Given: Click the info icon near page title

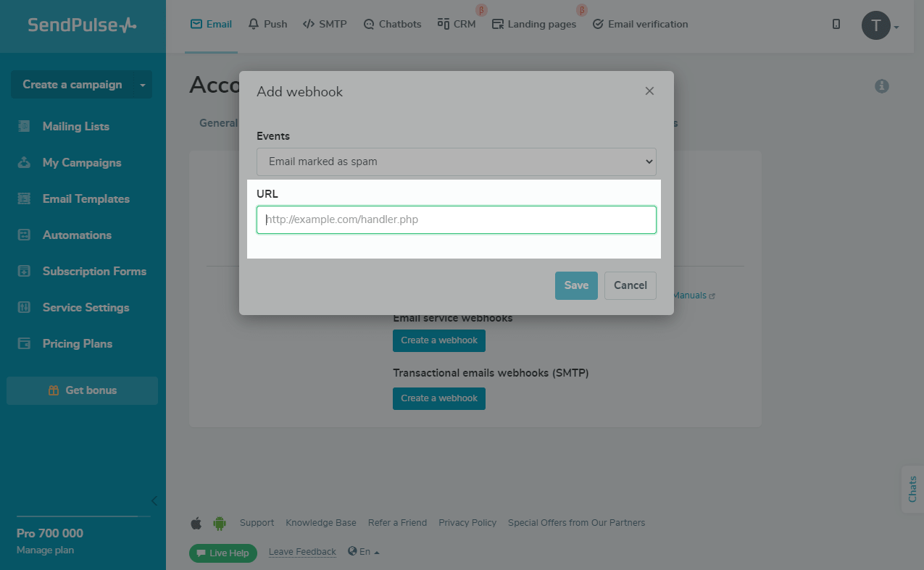Looking at the screenshot, I should (x=882, y=86).
